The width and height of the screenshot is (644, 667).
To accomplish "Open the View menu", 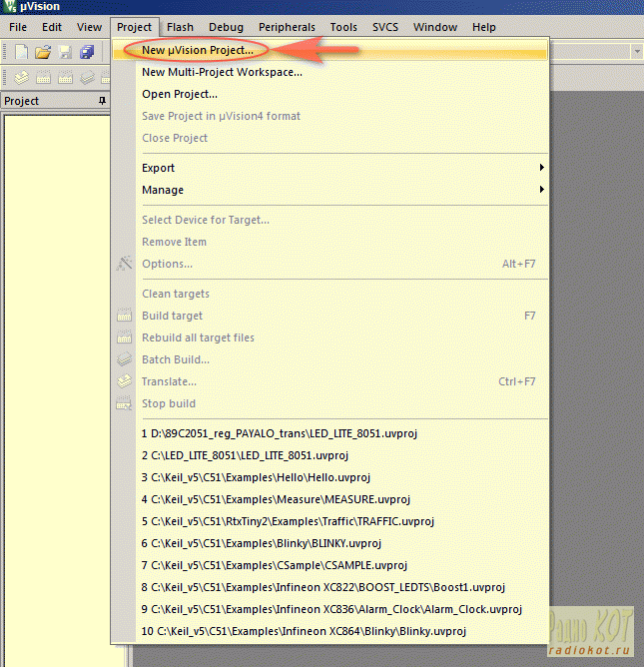I will pos(89,27).
